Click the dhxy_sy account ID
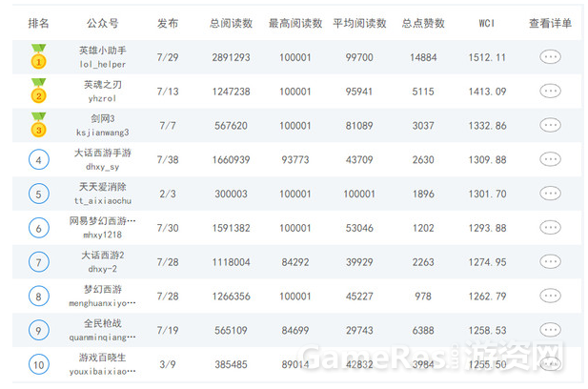Screen dimensions: 588x389 (x=103, y=167)
